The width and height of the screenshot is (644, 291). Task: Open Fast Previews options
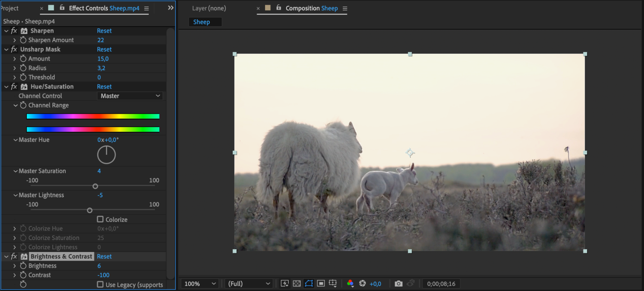click(x=284, y=284)
